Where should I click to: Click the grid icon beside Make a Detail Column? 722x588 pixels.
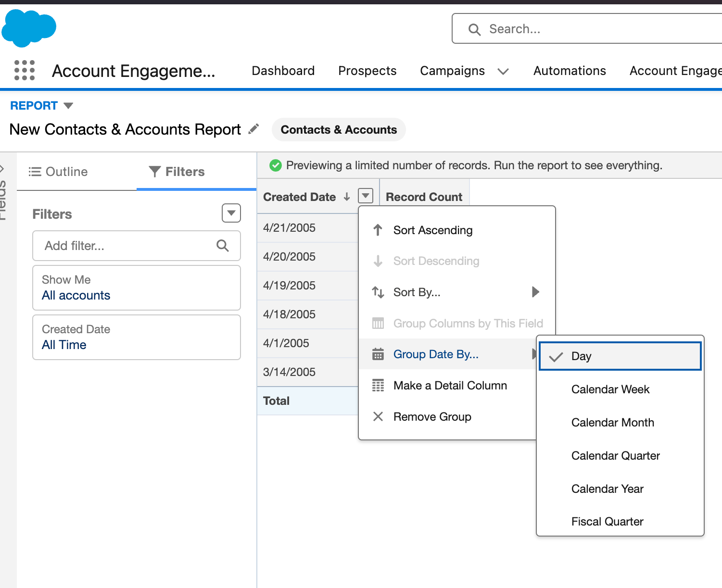tap(378, 385)
